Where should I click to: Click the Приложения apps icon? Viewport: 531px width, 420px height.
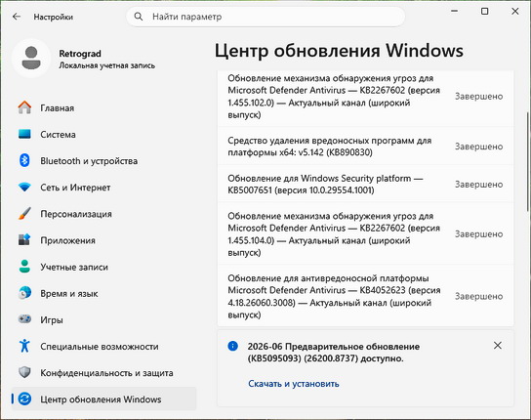(x=24, y=240)
